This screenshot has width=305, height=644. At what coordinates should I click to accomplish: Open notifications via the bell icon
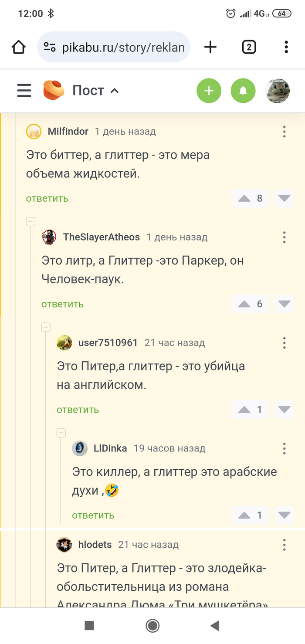click(244, 91)
